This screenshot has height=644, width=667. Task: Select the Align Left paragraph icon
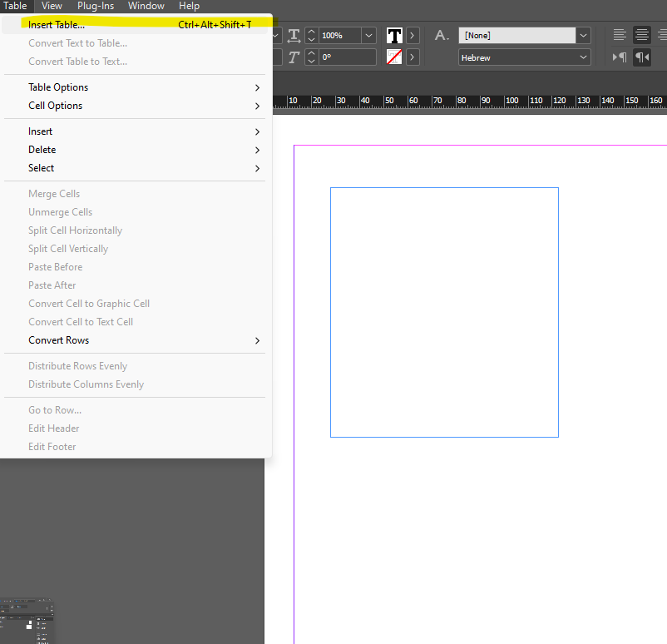[x=620, y=35]
